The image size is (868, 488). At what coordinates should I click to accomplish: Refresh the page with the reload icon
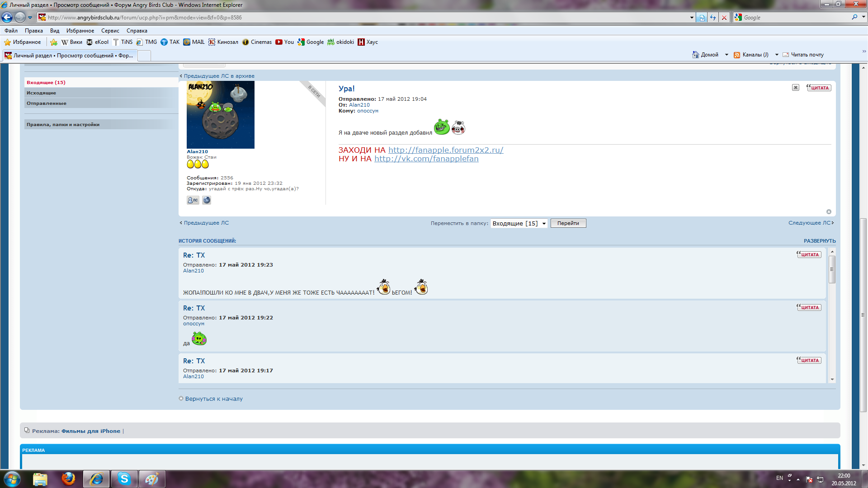pos(713,18)
